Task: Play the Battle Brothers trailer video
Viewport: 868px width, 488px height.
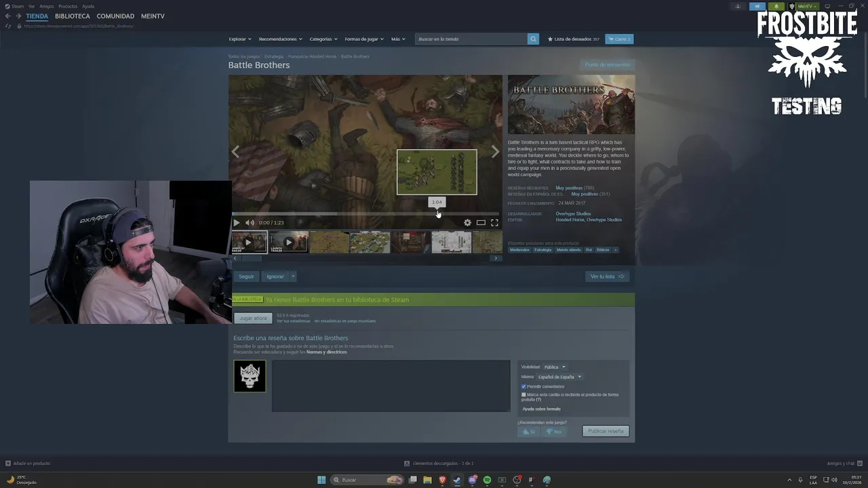Action: (x=236, y=222)
